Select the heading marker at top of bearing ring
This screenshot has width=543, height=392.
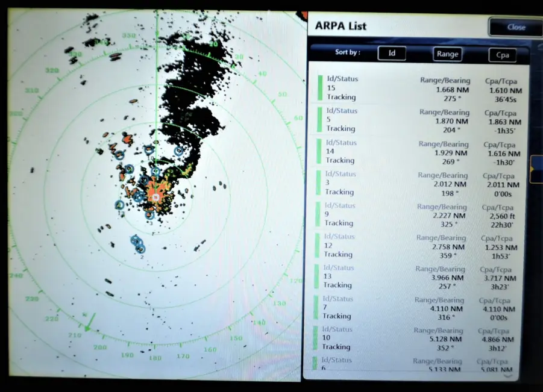click(157, 34)
